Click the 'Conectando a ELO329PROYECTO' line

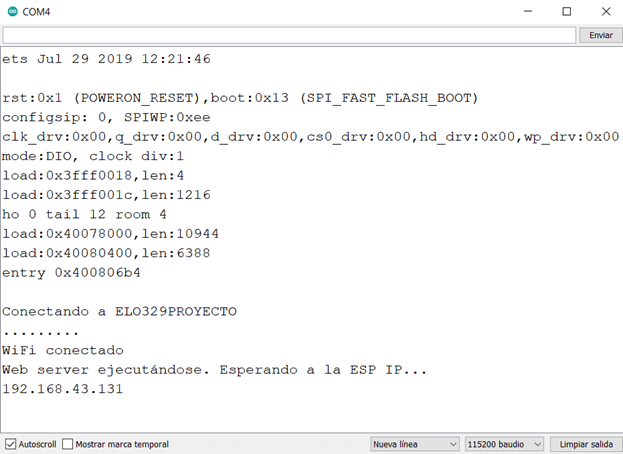[120, 311]
